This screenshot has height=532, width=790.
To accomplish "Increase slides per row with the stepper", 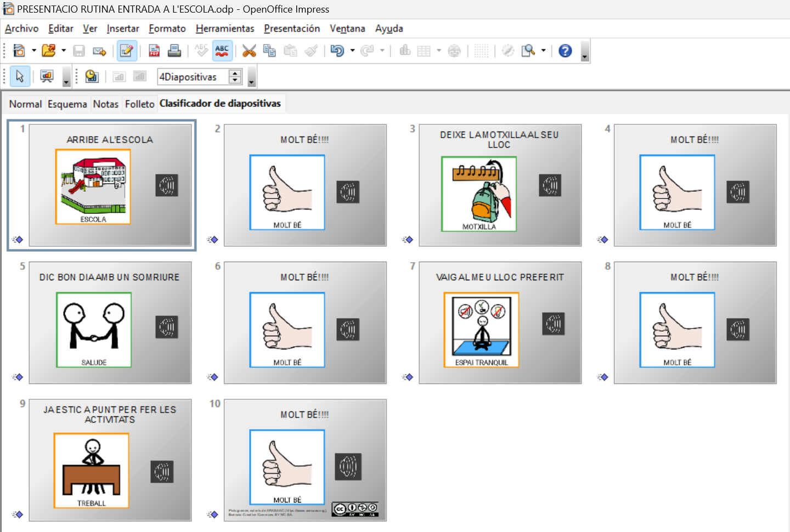I will [x=235, y=73].
